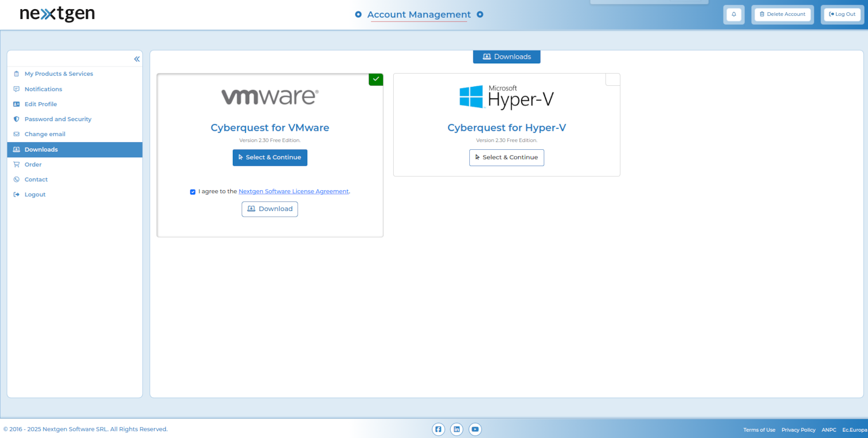Click the Delete Account button
Image resolution: width=868 pixels, height=438 pixels.
click(x=782, y=14)
